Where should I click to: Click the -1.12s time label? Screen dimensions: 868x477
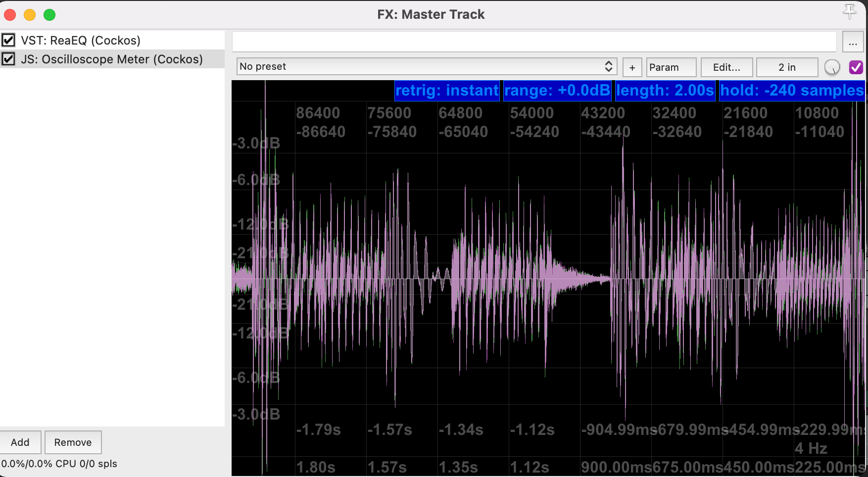coord(532,429)
